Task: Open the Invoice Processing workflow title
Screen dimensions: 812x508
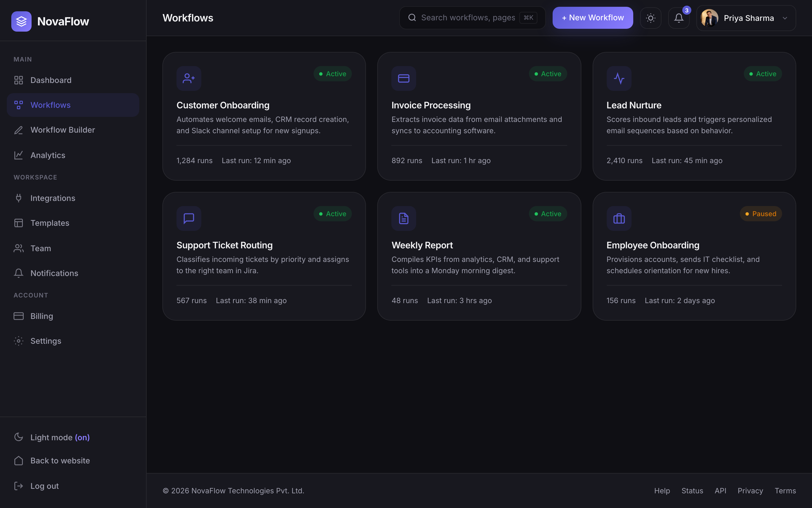Action: [x=431, y=105]
